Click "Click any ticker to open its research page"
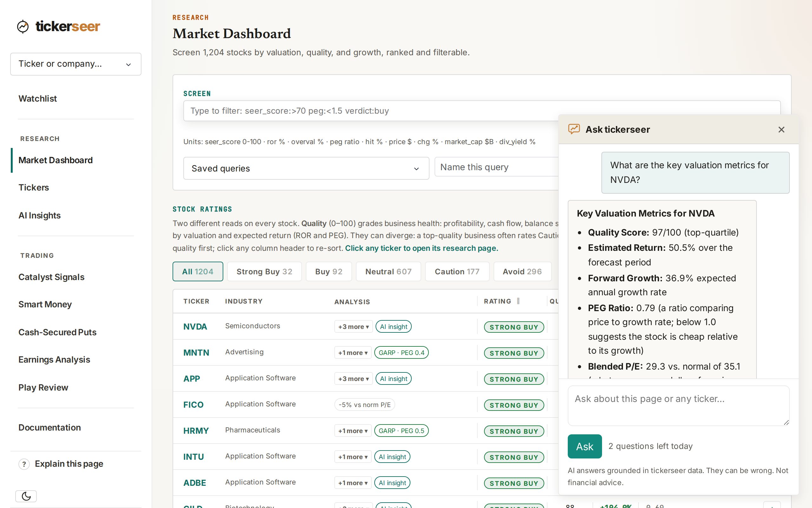 click(422, 248)
